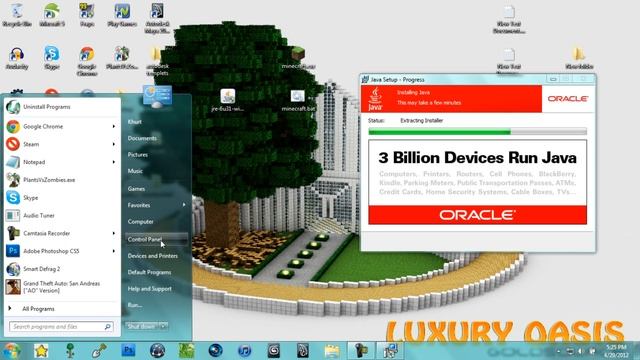The width and height of the screenshot is (640, 360).
Task: Open the Windows Explorer folder taskbar icon
Action: pyautogui.click(x=332, y=351)
